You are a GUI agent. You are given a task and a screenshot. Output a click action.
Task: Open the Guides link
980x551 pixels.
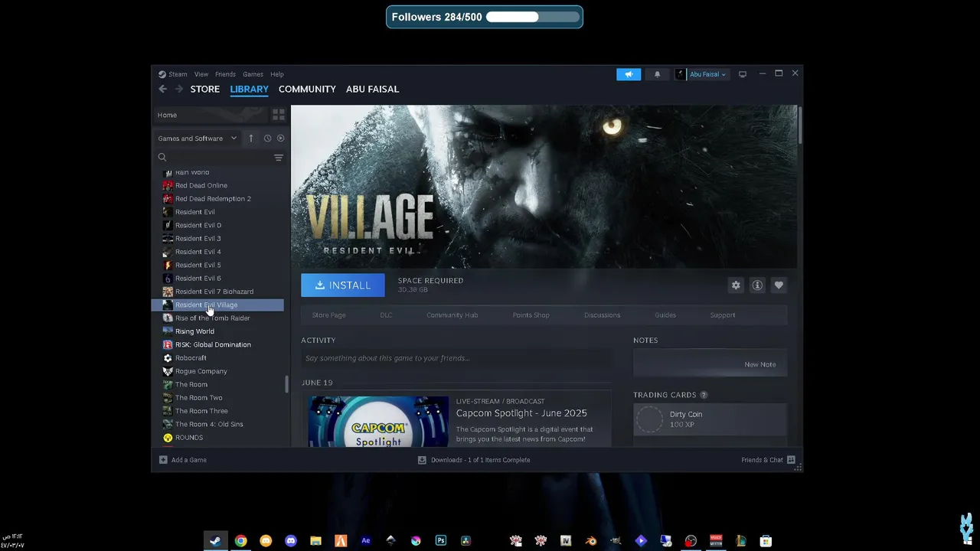coord(665,315)
